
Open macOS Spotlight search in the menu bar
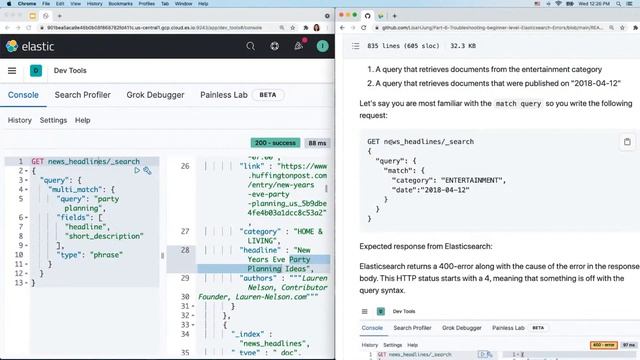coord(619,4)
